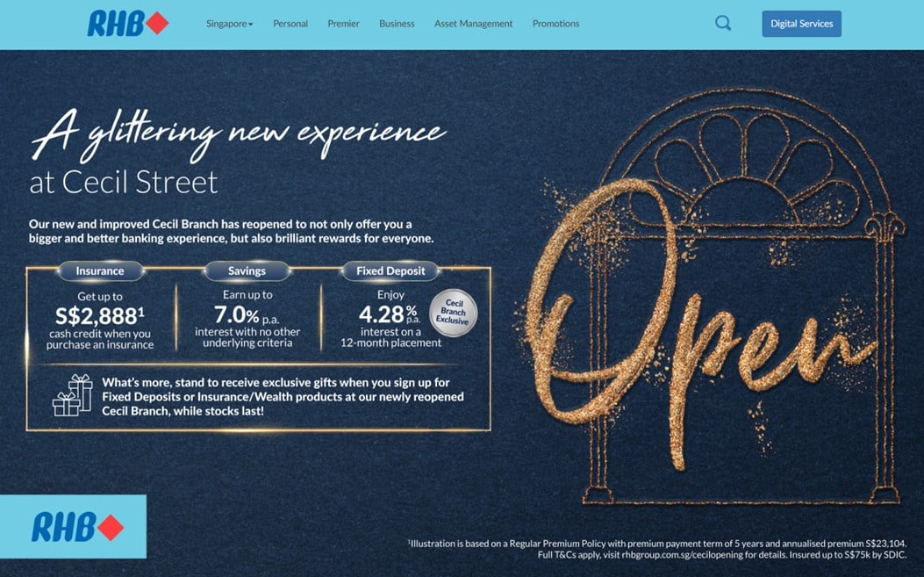This screenshot has width=924, height=577.
Task: Click the 4.28% p.a. fixed deposit rate
Action: [389, 314]
